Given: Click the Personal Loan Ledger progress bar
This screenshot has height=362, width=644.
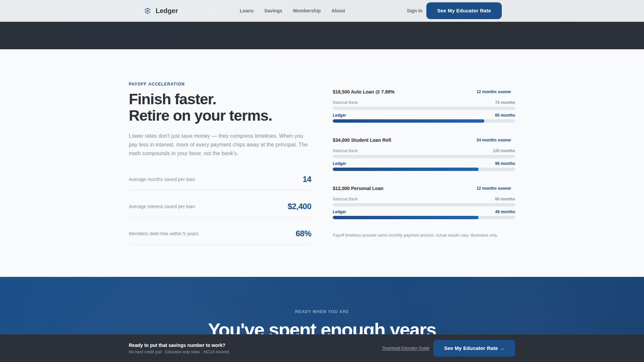Looking at the screenshot, I should pos(405,218).
